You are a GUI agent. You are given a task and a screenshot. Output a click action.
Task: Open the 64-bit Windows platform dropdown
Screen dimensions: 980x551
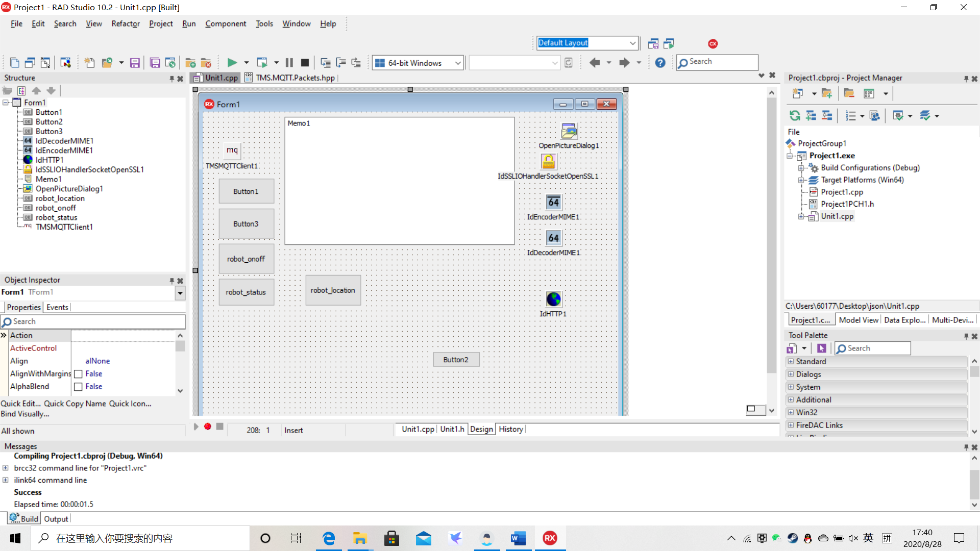click(458, 63)
